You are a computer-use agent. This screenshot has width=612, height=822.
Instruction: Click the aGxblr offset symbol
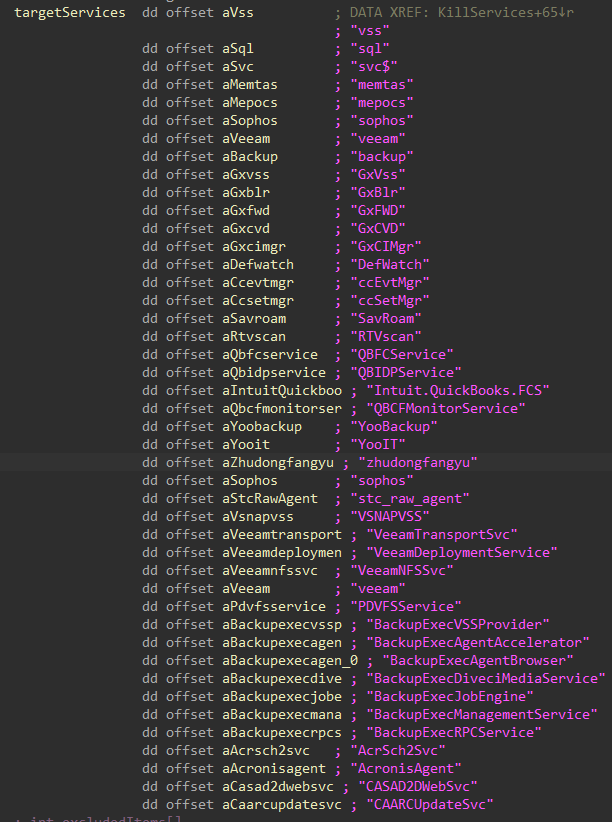point(246,193)
